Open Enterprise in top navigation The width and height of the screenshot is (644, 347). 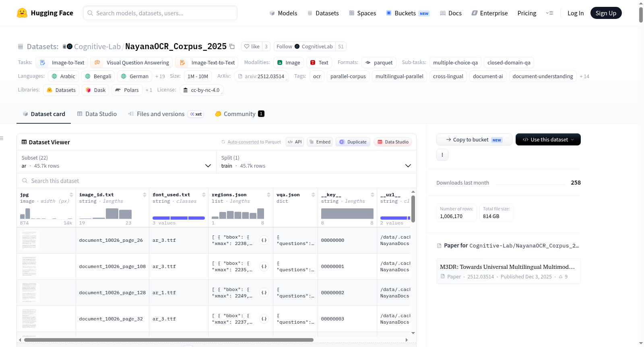tap(490, 13)
